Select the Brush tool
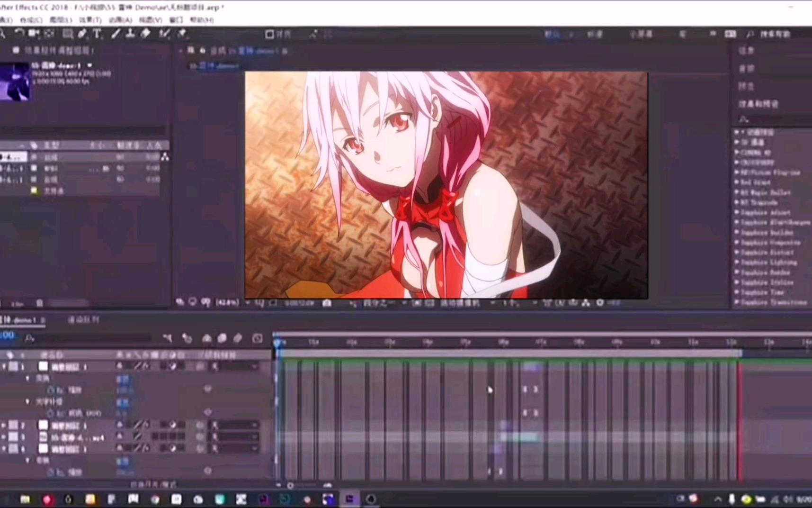The width and height of the screenshot is (812, 508). (116, 33)
